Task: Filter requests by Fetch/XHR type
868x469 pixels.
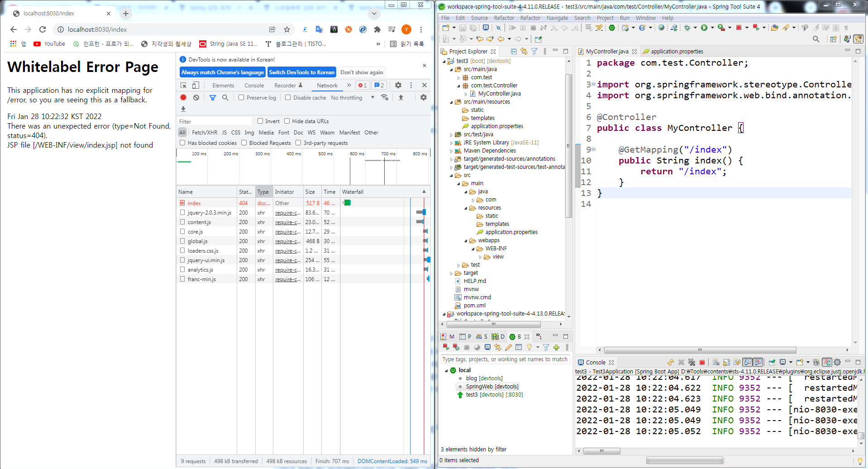Action: click(x=205, y=132)
